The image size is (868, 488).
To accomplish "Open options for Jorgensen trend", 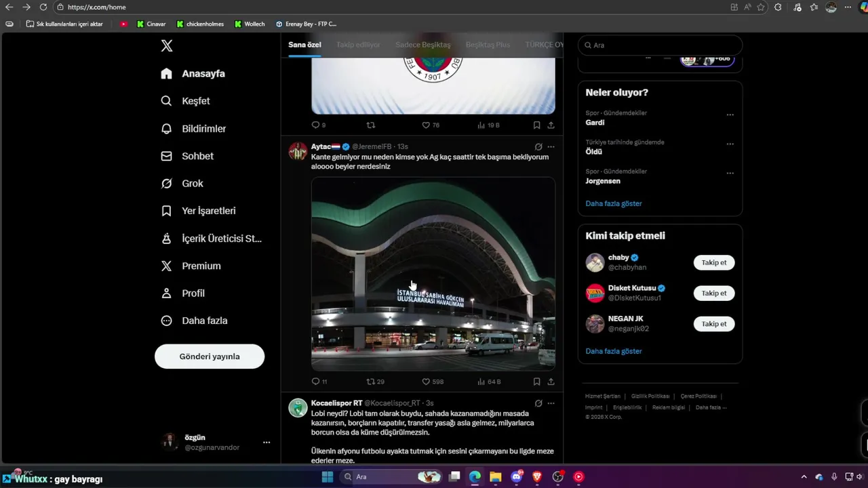I will 730,173.
